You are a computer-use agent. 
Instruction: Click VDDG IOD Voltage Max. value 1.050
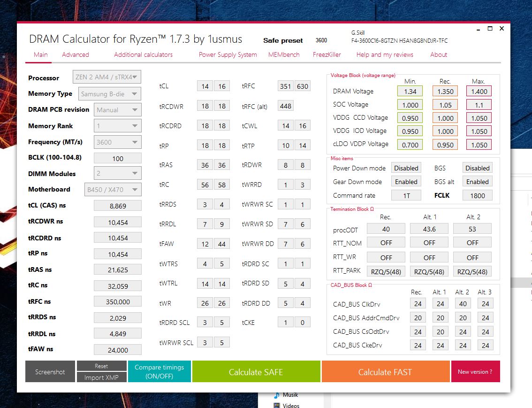click(x=479, y=131)
